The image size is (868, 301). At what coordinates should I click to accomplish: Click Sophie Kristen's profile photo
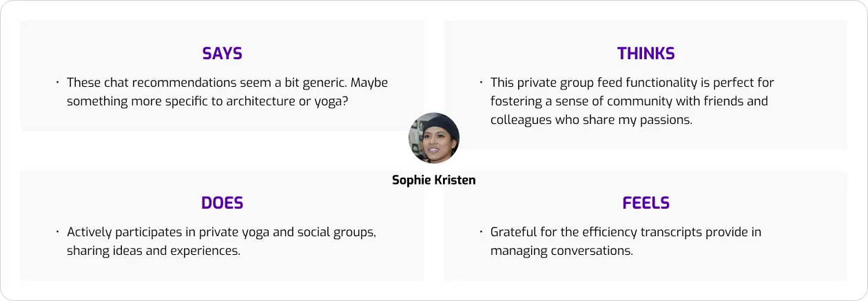click(x=434, y=138)
